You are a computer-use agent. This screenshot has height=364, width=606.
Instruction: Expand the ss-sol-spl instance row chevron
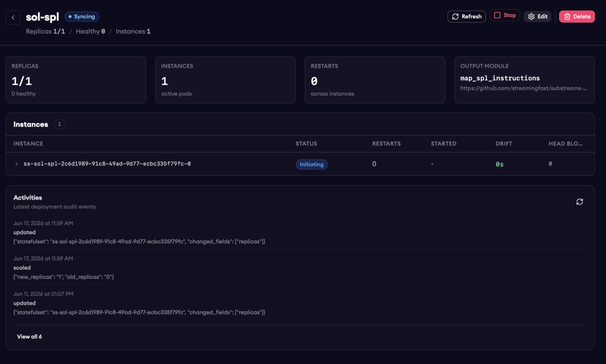[x=16, y=164]
